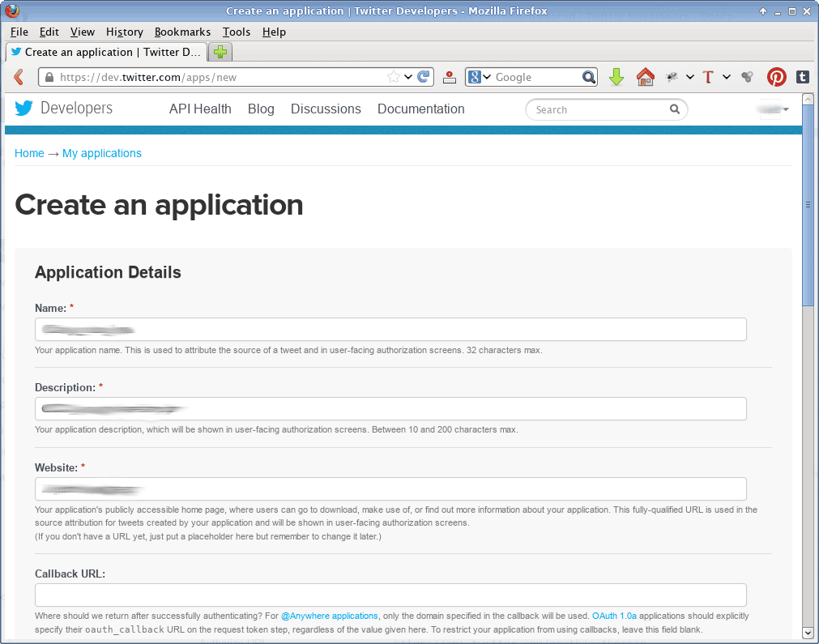Click the Home breadcrumb link
The image size is (819, 644).
point(29,153)
